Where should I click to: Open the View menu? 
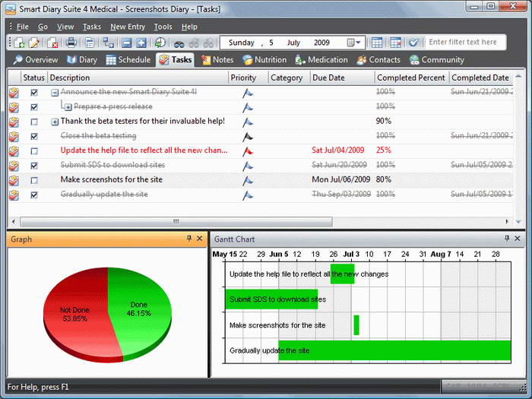65,27
